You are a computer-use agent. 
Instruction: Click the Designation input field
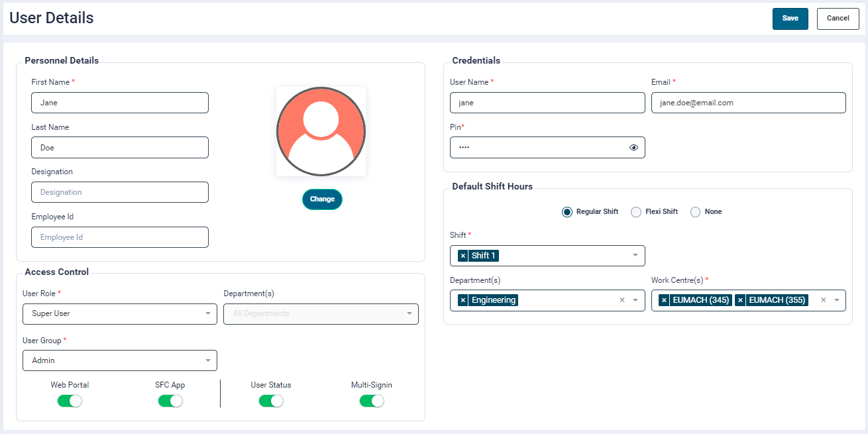120,192
